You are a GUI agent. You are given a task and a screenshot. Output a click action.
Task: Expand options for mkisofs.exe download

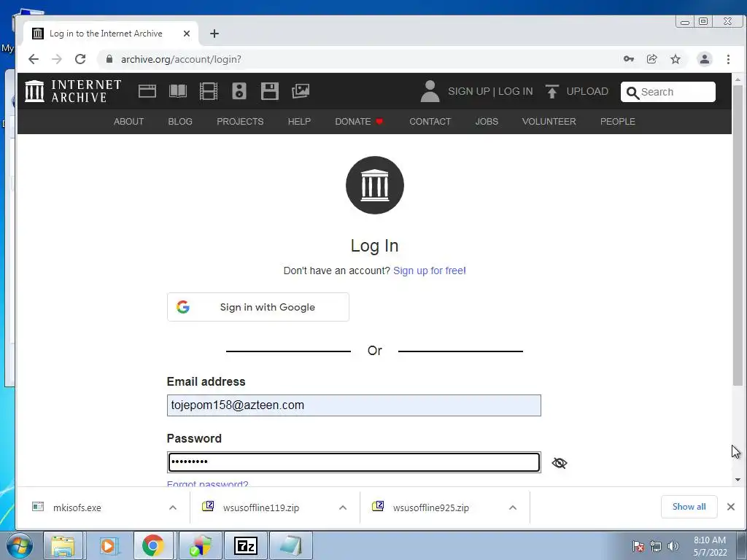tap(173, 507)
